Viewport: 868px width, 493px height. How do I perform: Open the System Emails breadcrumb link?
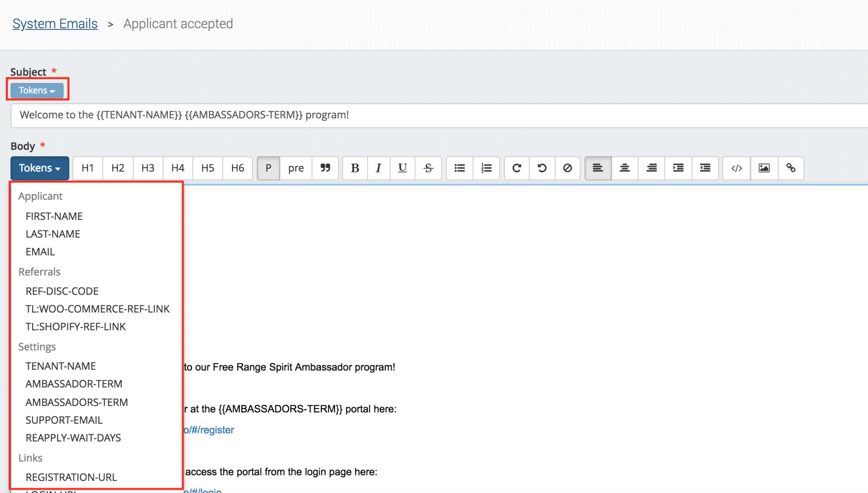[x=55, y=24]
